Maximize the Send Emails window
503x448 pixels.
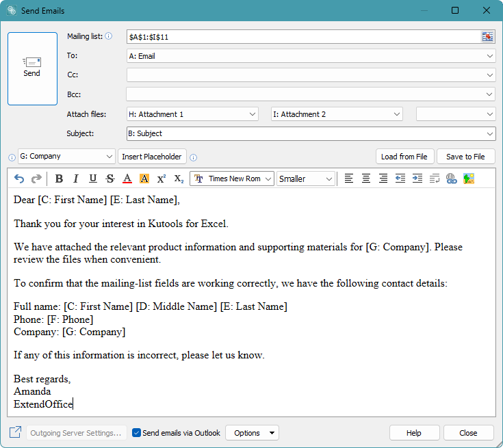click(x=455, y=10)
